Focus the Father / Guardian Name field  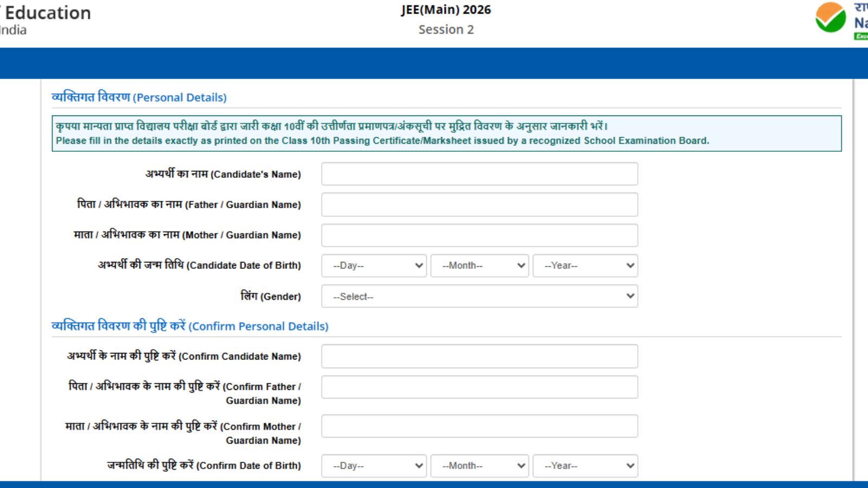tap(479, 204)
